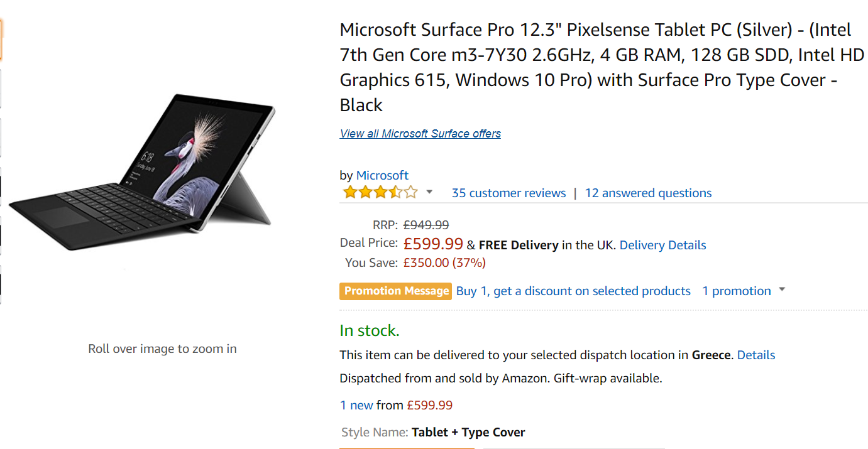Click the 1 new offers link
This screenshot has height=449, width=868.
click(356, 405)
